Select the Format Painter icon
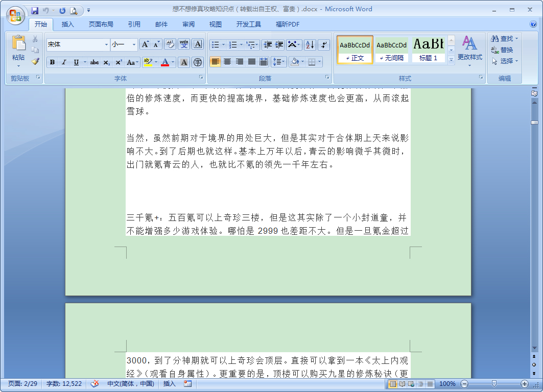The width and height of the screenshot is (543, 392). (x=34, y=61)
